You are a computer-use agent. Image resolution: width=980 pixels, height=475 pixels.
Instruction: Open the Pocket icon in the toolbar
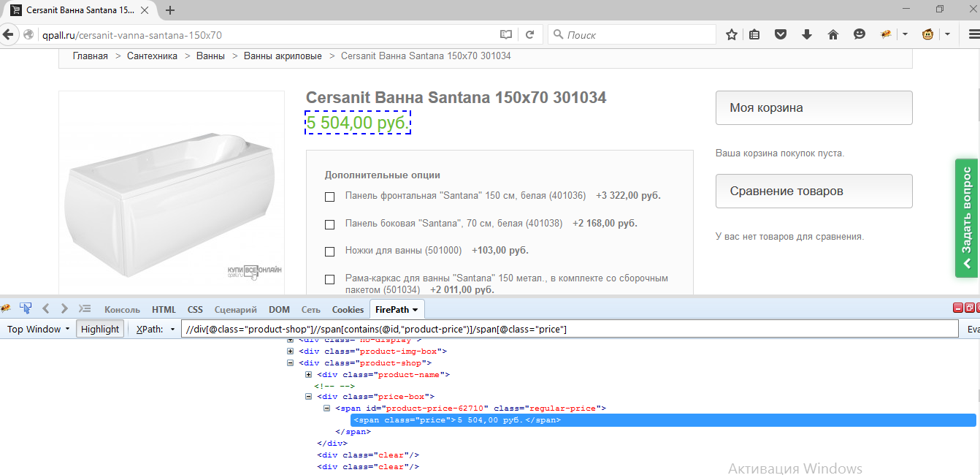tap(781, 34)
